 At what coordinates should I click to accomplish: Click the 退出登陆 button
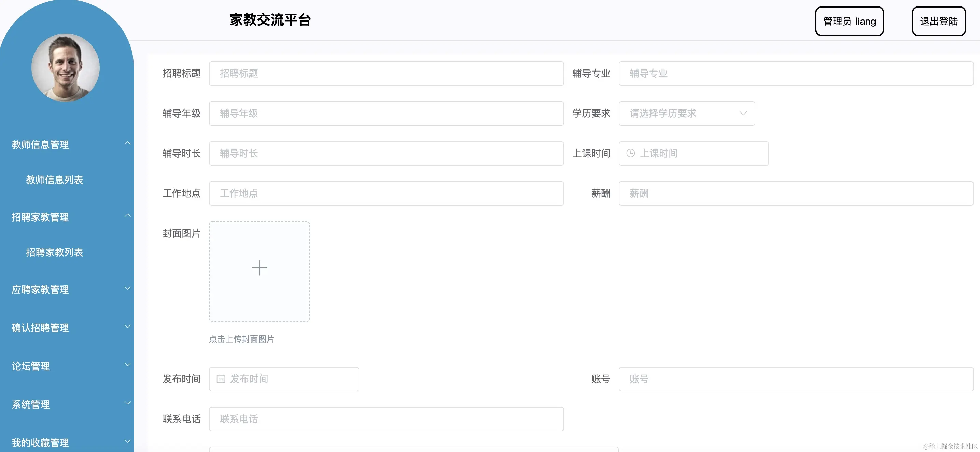coord(938,21)
